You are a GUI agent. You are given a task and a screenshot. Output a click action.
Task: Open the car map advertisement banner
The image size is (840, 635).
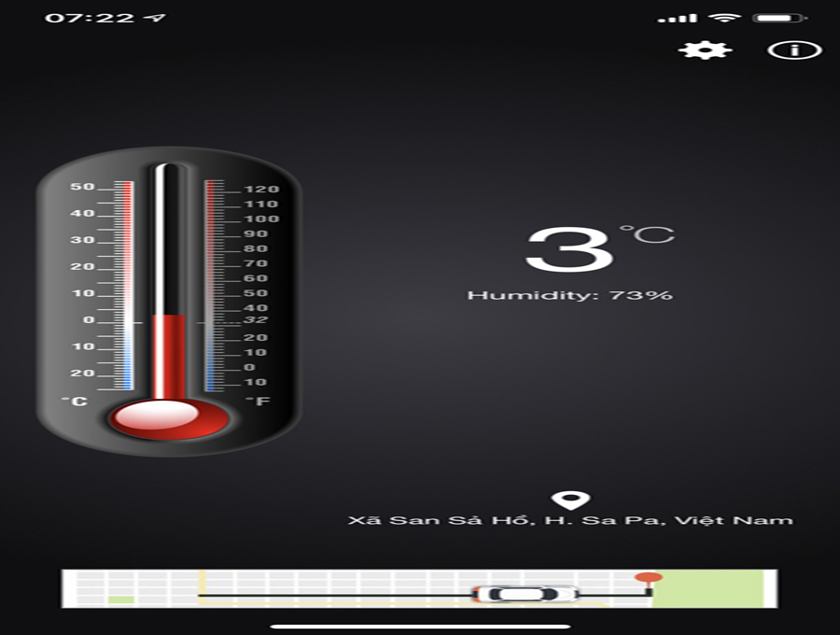pyautogui.click(x=419, y=588)
